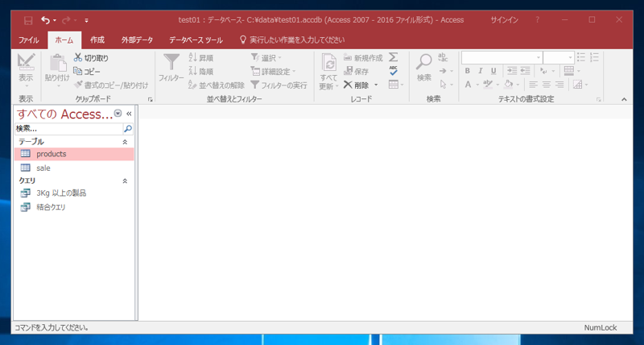Toggle Italic formatting

point(480,71)
